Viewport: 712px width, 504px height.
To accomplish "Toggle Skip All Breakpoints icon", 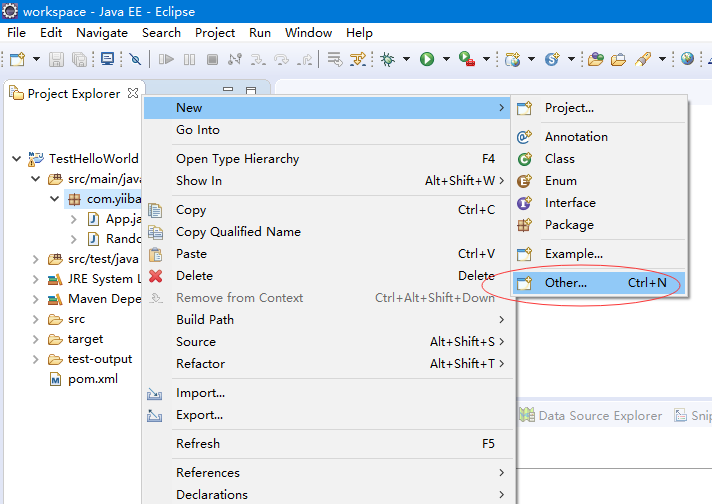I will pos(135,59).
